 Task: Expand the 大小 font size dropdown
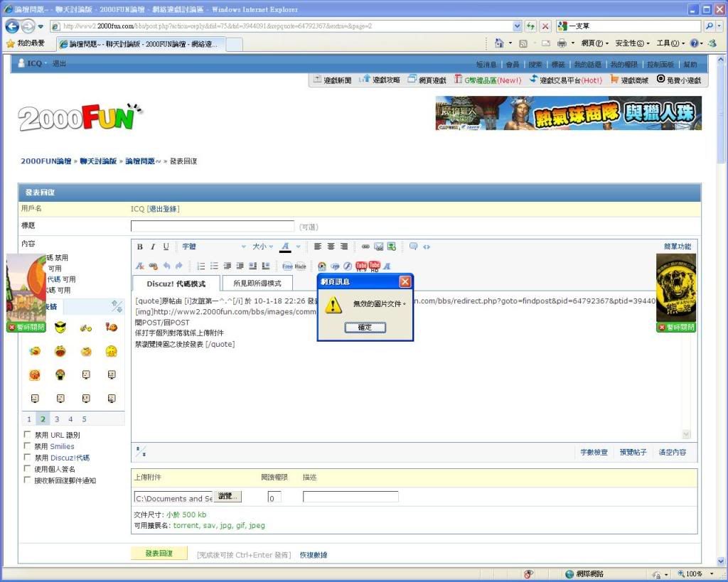pyautogui.click(x=262, y=247)
